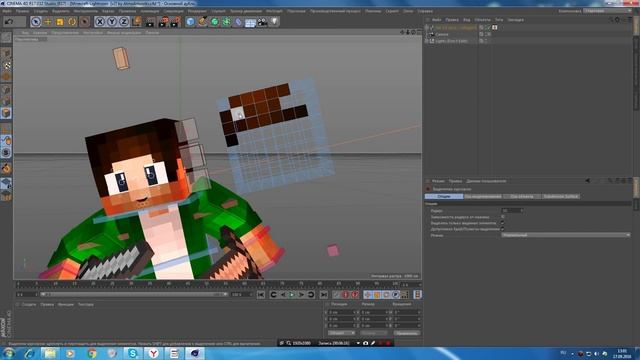Click the timeline preview range slider
The image size is (640, 360).
(x=134, y=294)
